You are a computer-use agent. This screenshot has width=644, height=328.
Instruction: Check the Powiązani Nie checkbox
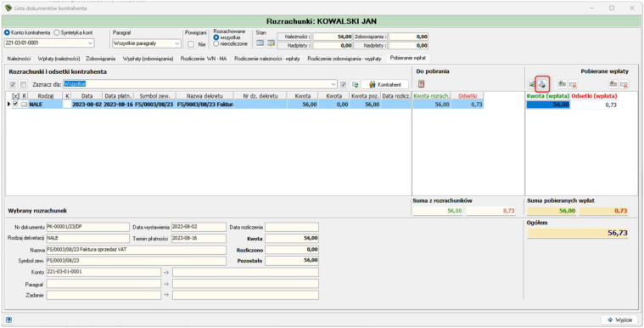pyautogui.click(x=191, y=44)
